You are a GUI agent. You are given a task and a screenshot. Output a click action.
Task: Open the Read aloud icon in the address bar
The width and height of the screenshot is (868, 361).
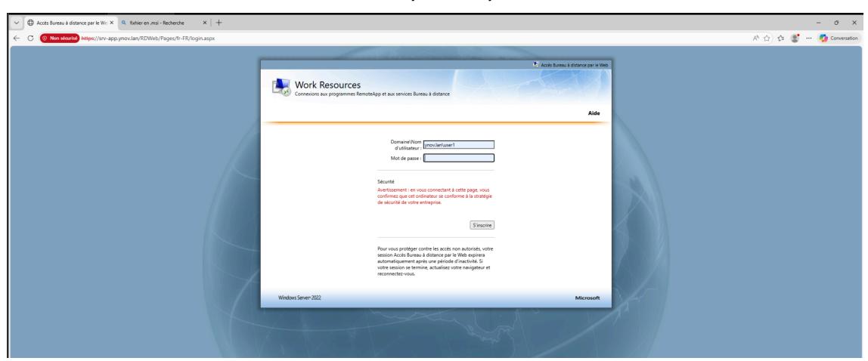tap(755, 39)
